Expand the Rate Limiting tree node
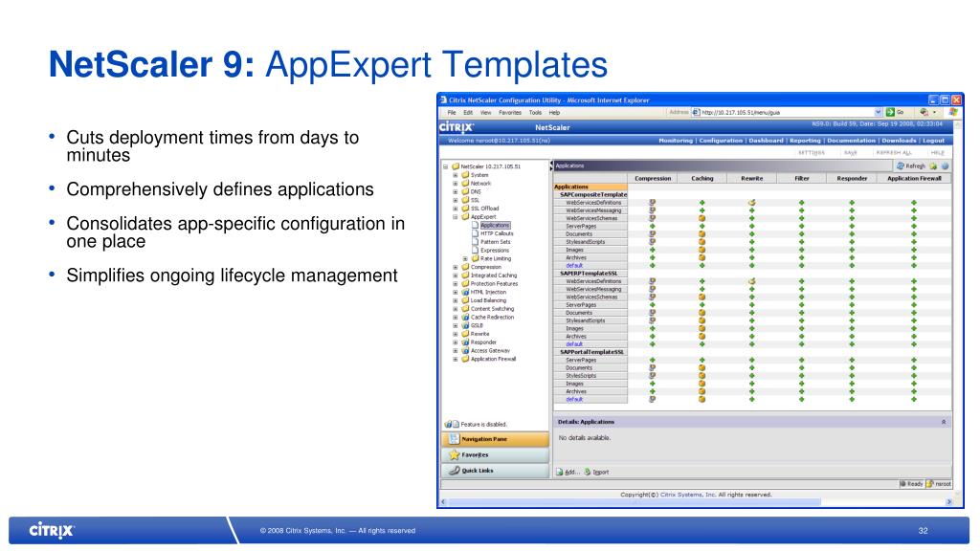Screen dimensions: 980x551 [465, 258]
